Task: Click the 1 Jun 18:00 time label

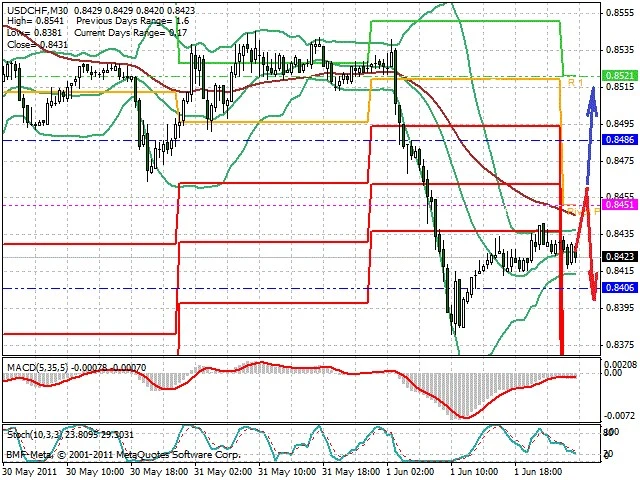Action: [538, 472]
